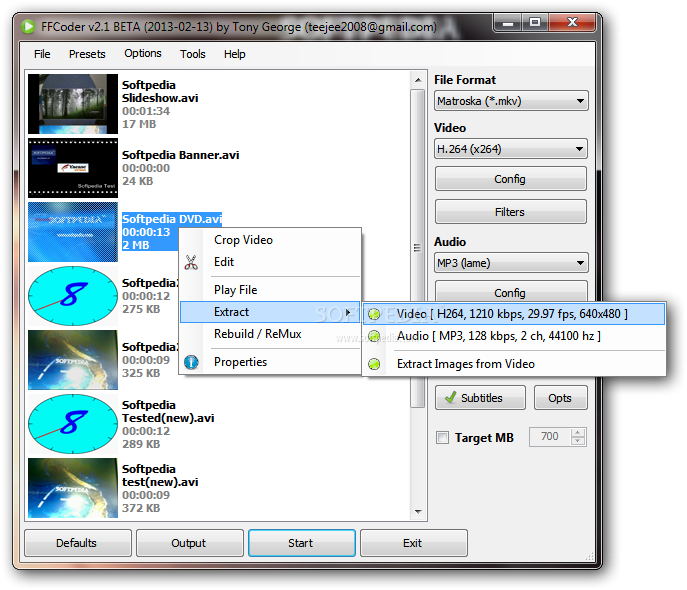Open the Tools menu
Image resolution: width=687 pixels, height=590 pixels.
click(192, 54)
